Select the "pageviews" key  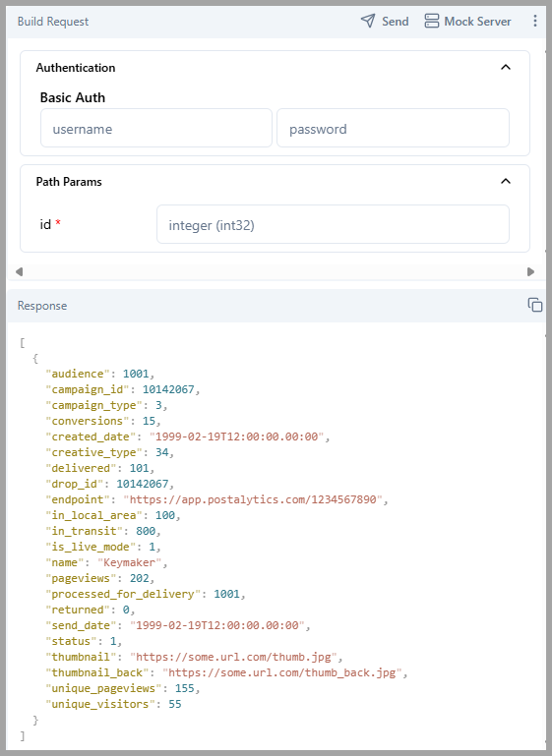pos(81,579)
